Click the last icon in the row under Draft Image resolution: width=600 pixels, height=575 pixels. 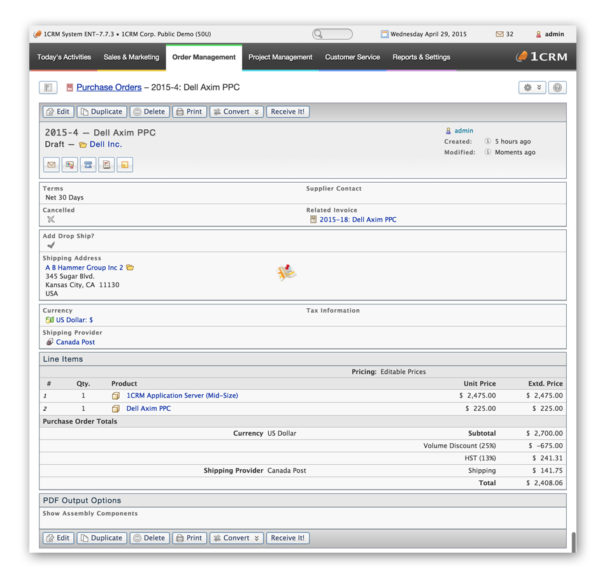pos(124,164)
